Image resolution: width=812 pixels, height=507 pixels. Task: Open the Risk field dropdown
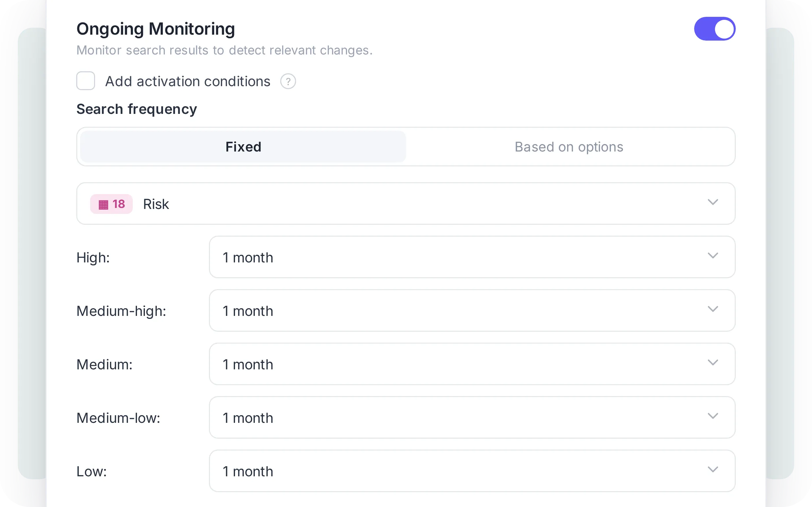(406, 204)
